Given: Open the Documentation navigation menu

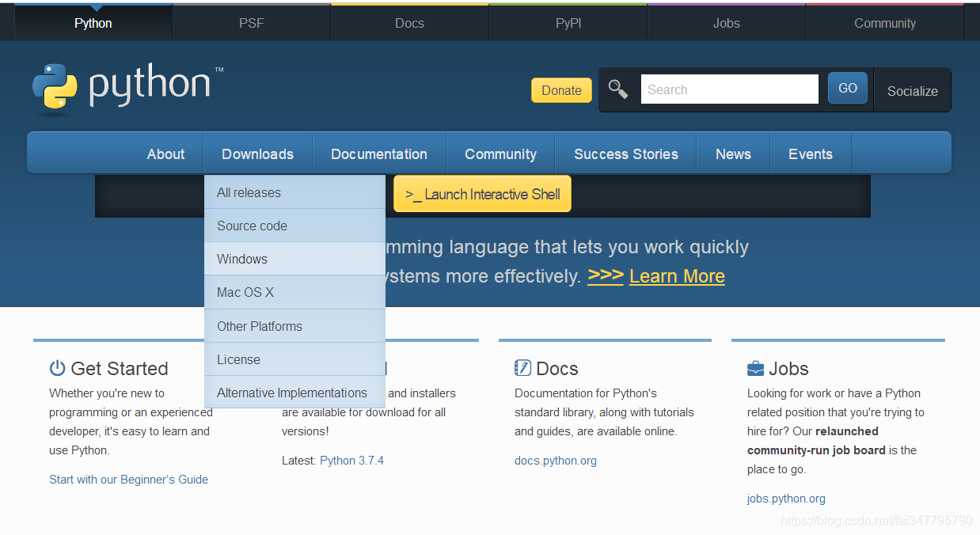Looking at the screenshot, I should pos(379,154).
